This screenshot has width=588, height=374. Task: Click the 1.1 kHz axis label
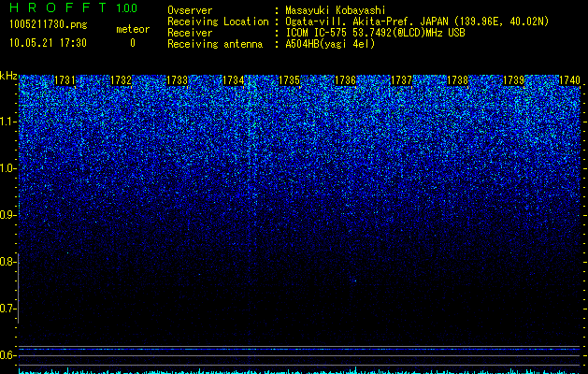(x=7, y=122)
